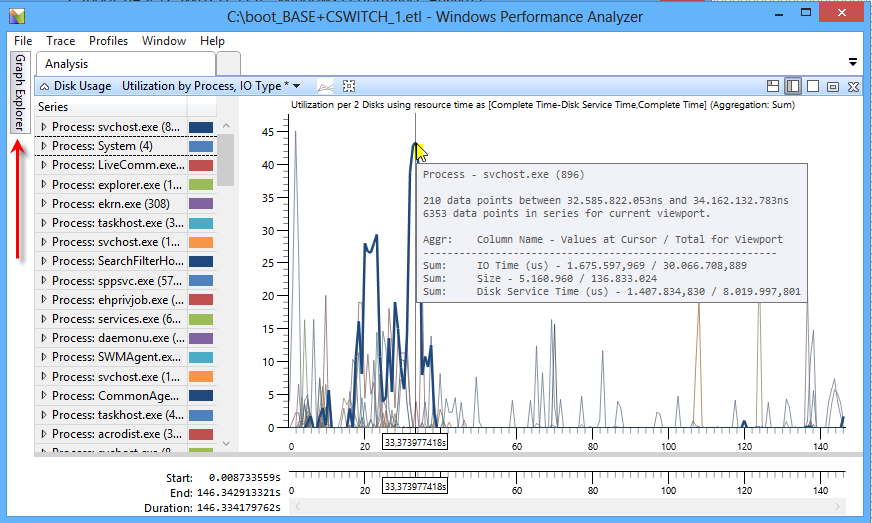Screen dimensions: 872x523
Task: Click color swatch for Process: LiveComm.exe
Action: coord(201,166)
